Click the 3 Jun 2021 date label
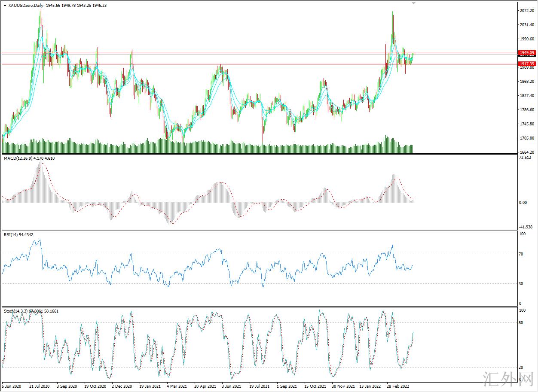The width and height of the screenshot is (538, 392). (232, 386)
